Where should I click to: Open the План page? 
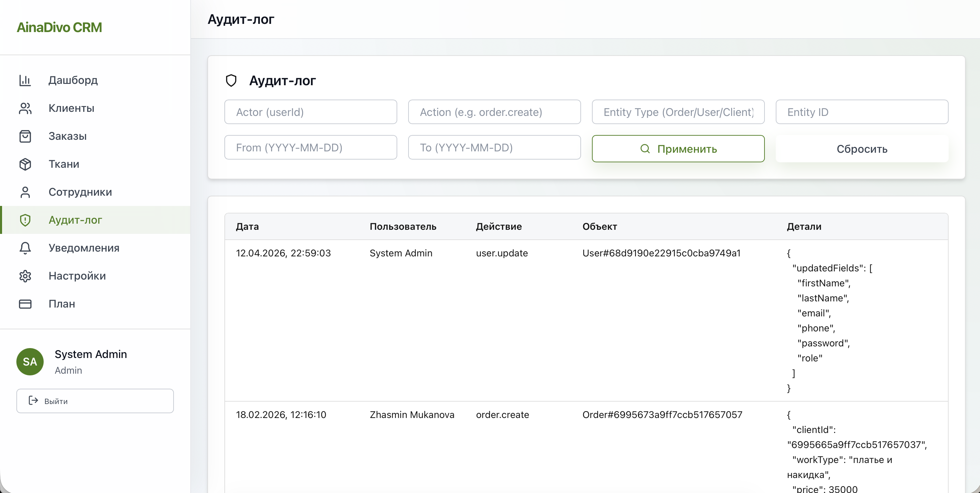click(x=95, y=304)
